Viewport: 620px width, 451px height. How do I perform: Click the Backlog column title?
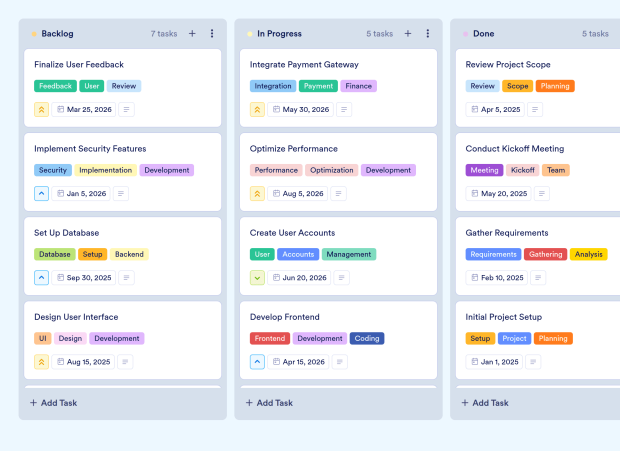click(58, 34)
